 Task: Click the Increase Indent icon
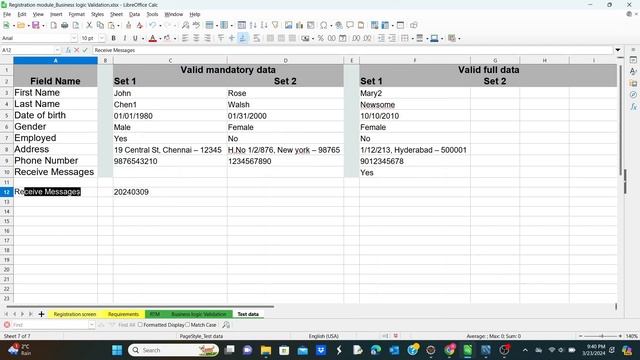(381, 38)
